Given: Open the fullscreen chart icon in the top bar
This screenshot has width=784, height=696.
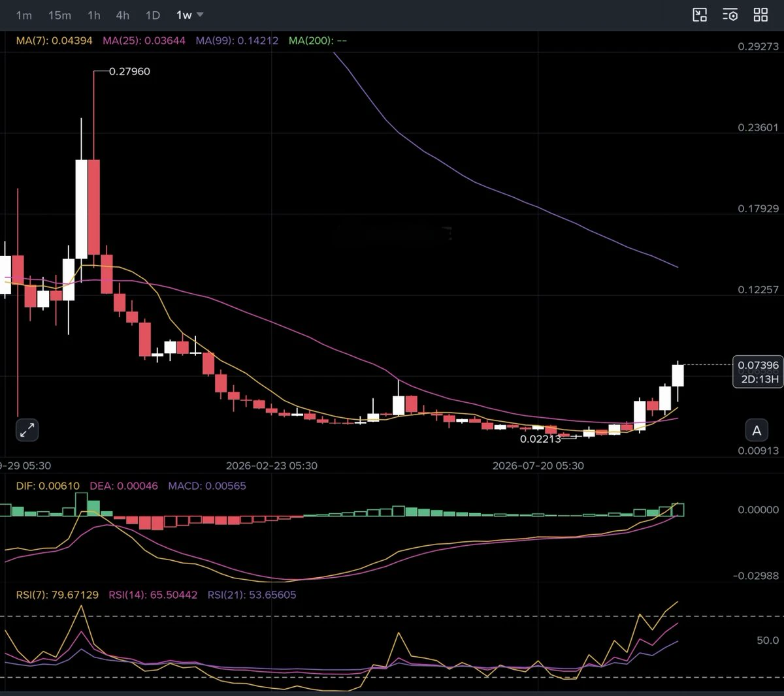Looking at the screenshot, I should pyautogui.click(x=700, y=15).
